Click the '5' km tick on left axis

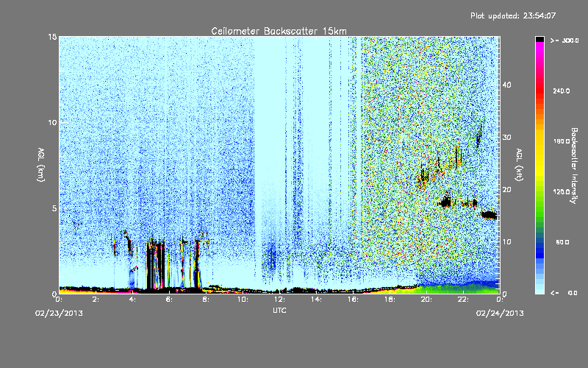point(54,208)
